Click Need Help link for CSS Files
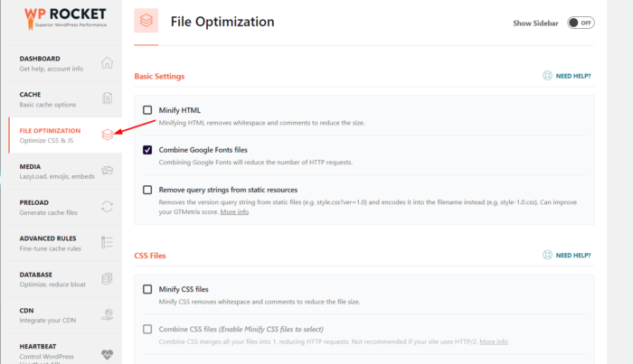 click(x=572, y=256)
